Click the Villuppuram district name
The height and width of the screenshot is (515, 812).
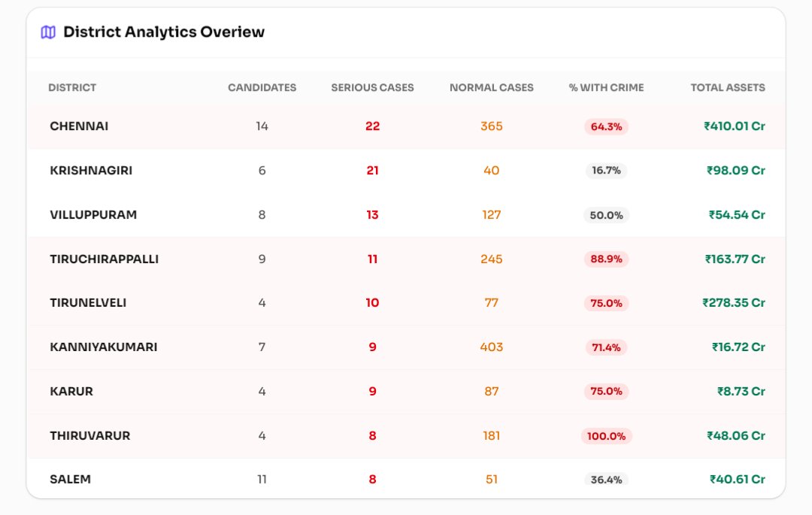[93, 215]
